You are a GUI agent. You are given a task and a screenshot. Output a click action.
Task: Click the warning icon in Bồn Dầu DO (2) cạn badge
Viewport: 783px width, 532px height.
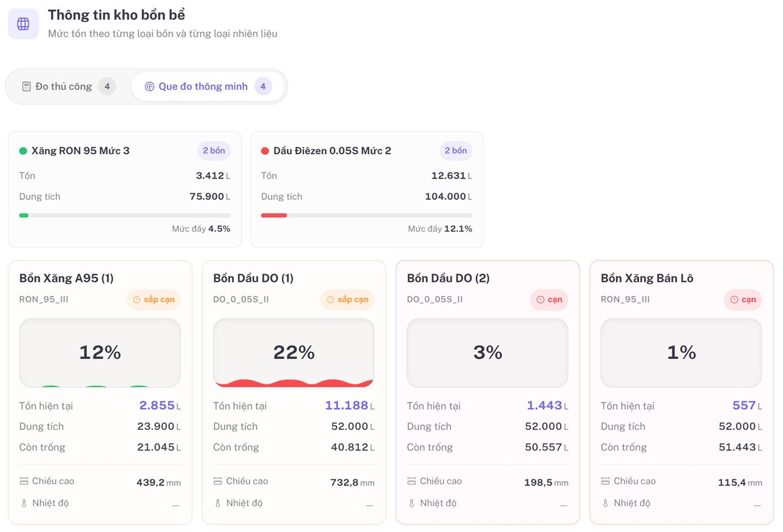point(540,300)
